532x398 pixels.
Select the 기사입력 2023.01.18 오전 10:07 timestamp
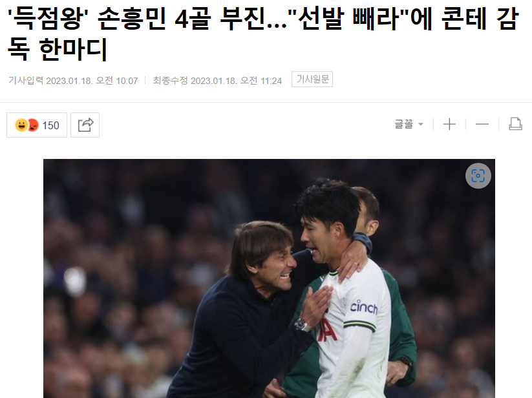tap(73, 81)
